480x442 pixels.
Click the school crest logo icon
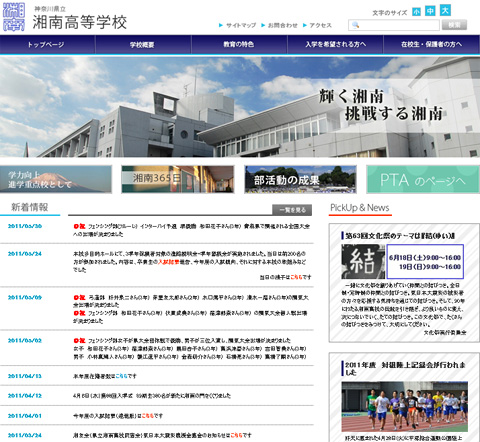click(14, 17)
